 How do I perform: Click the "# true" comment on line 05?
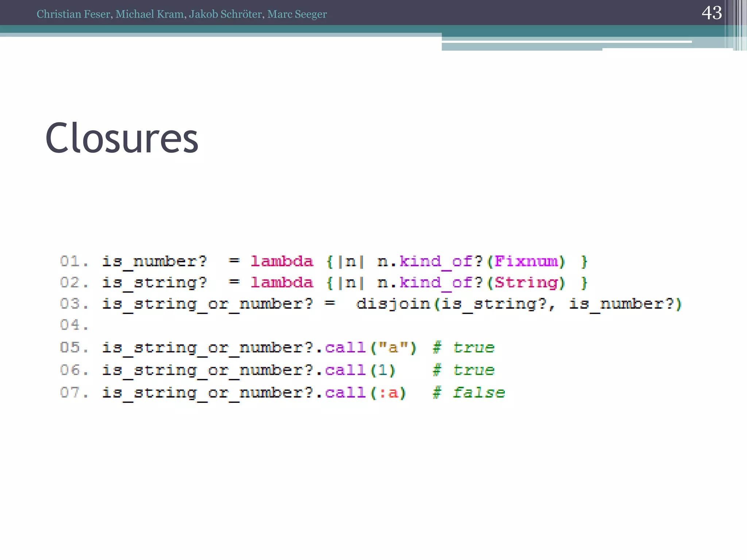click(464, 347)
